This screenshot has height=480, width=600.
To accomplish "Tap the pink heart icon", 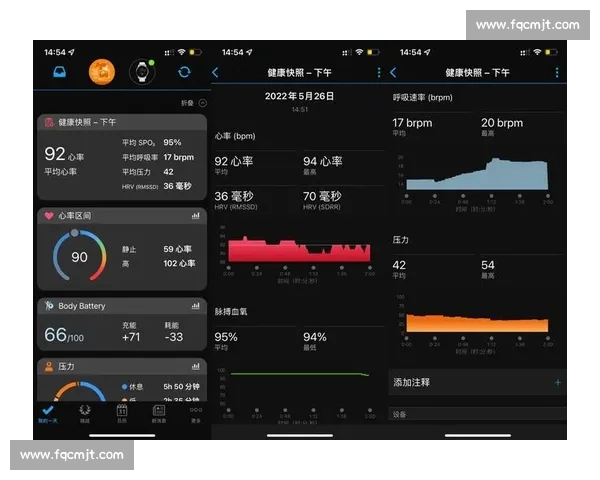I will click(x=49, y=216).
